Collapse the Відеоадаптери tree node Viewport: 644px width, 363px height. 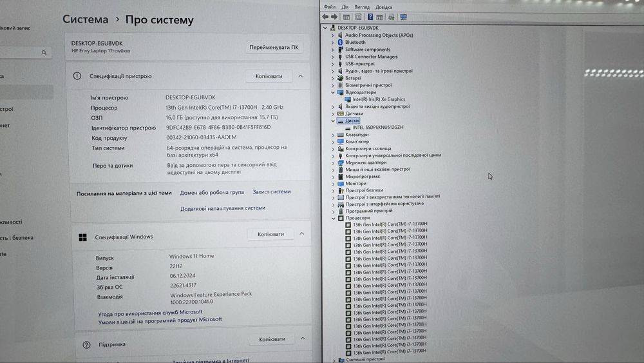click(x=333, y=92)
